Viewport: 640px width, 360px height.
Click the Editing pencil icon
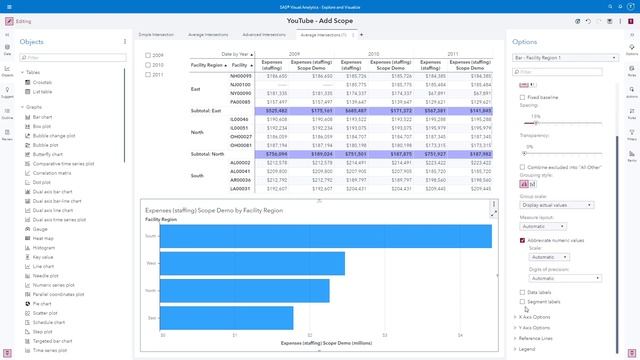(x=9, y=21)
